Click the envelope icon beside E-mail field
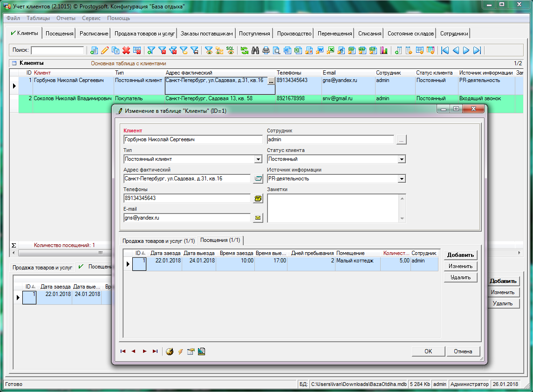The image size is (533, 392). point(258,218)
